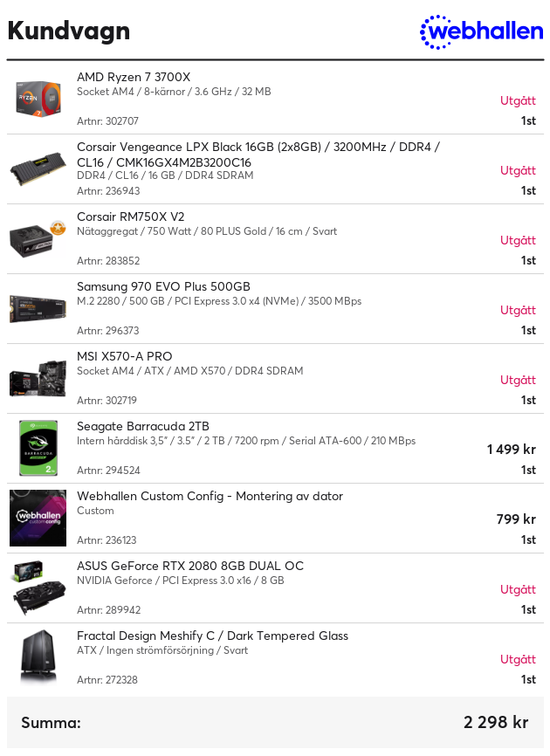
Task: Open the Seagate Barracuda 2TB drive image
Action: (x=38, y=449)
